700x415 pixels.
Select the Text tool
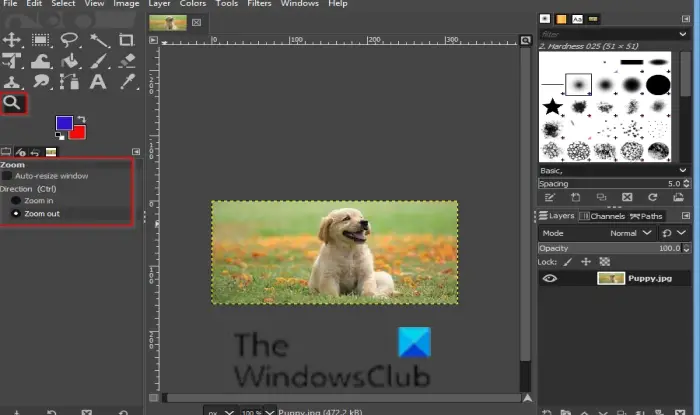98,82
